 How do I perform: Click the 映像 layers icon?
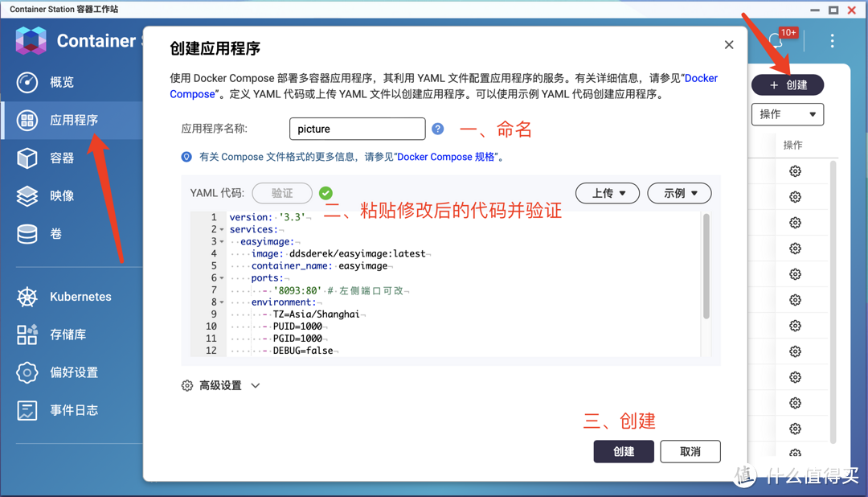pyautogui.click(x=27, y=196)
